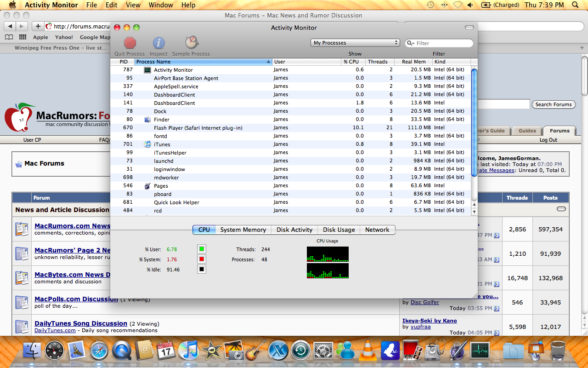The width and height of the screenshot is (588, 368).
Task: Click the Sample Process icon
Action: (192, 42)
